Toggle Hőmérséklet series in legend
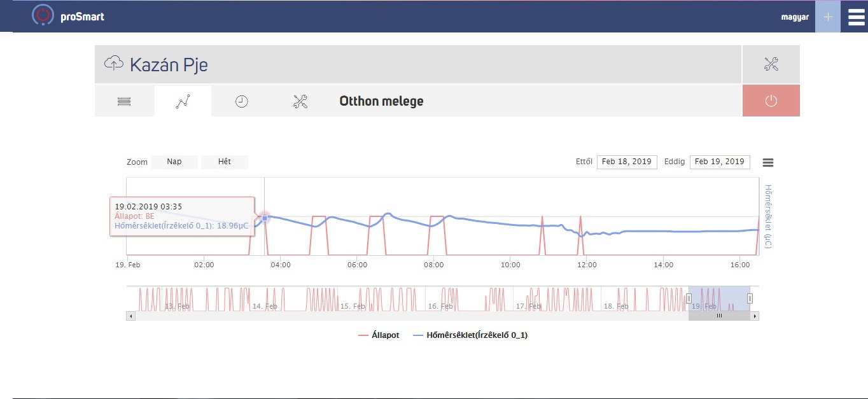This screenshot has height=399, width=868. pyautogui.click(x=470, y=335)
